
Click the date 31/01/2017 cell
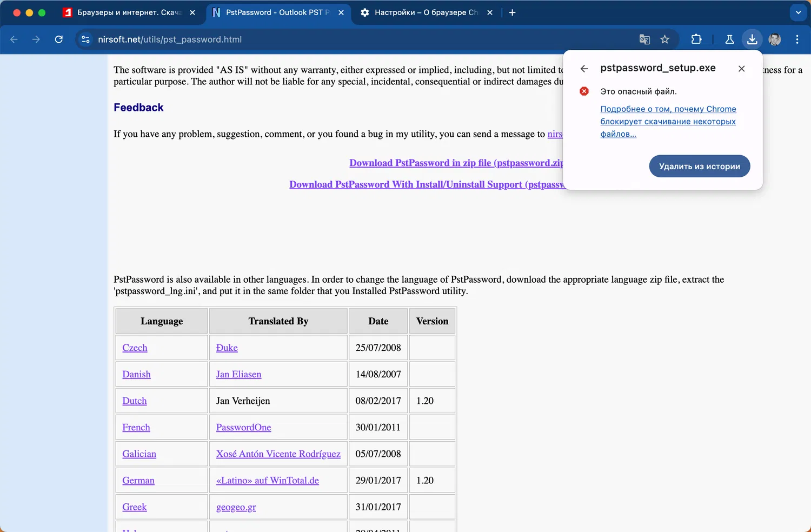[378, 507]
